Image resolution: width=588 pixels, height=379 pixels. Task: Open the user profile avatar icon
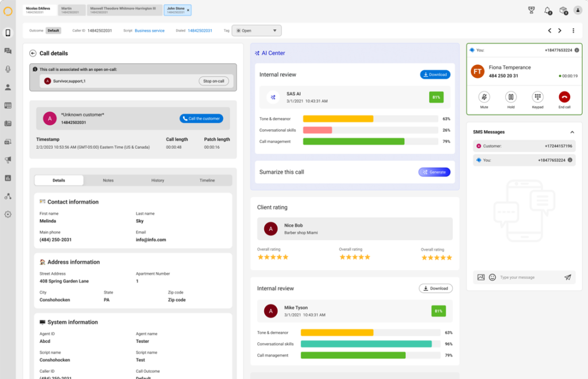578,10
